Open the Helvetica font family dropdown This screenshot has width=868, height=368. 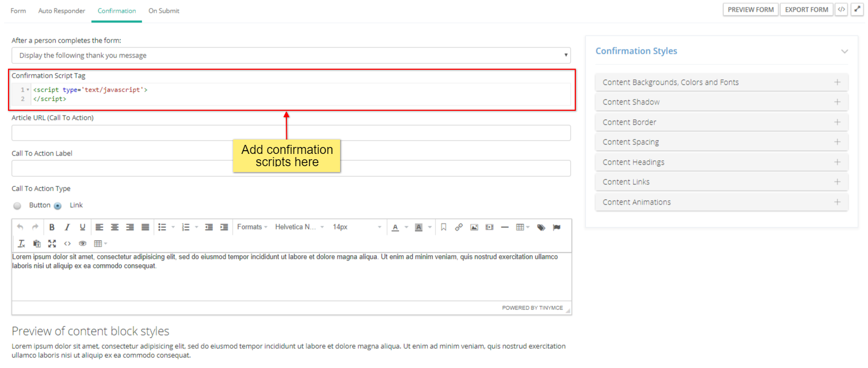coord(300,227)
